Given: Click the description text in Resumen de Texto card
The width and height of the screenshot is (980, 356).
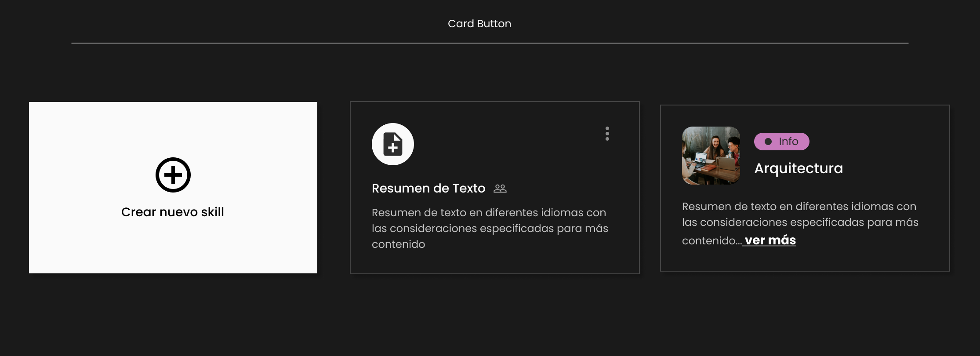Looking at the screenshot, I should click(x=490, y=229).
